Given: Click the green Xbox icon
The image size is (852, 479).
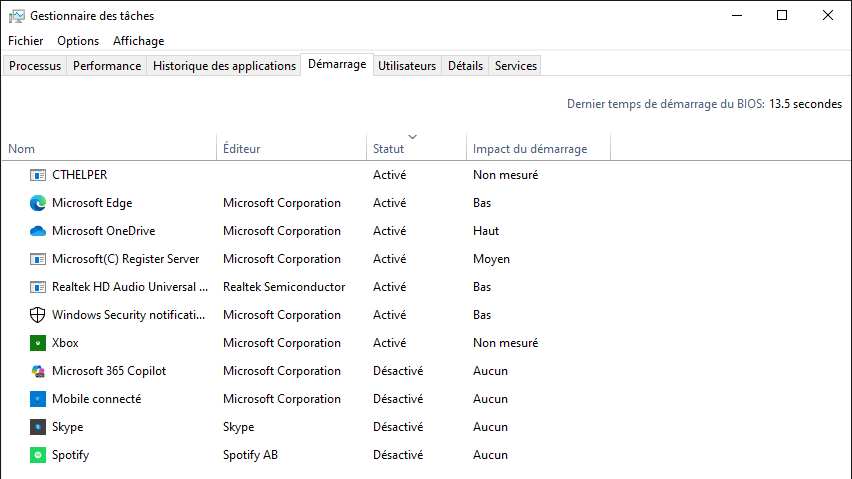Looking at the screenshot, I should [37, 343].
